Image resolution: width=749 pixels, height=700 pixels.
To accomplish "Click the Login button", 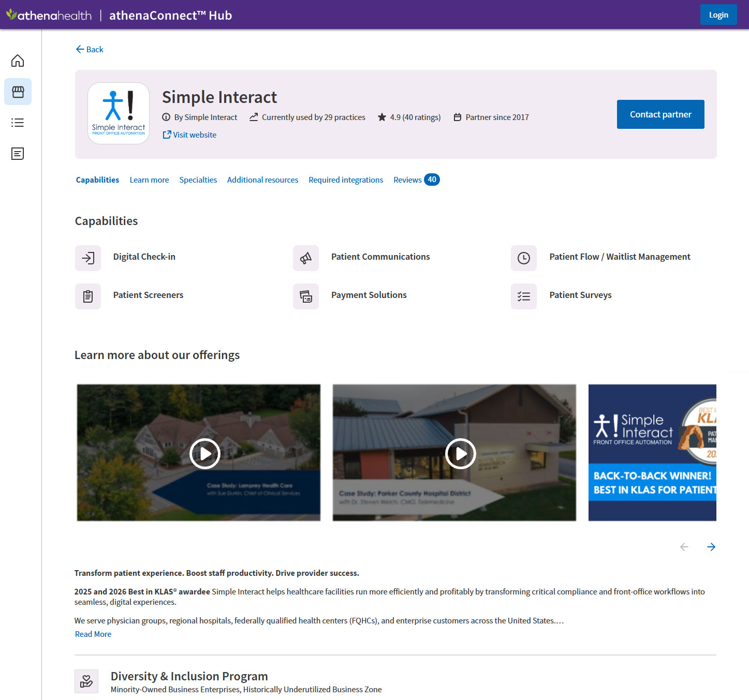I will 718,15.
